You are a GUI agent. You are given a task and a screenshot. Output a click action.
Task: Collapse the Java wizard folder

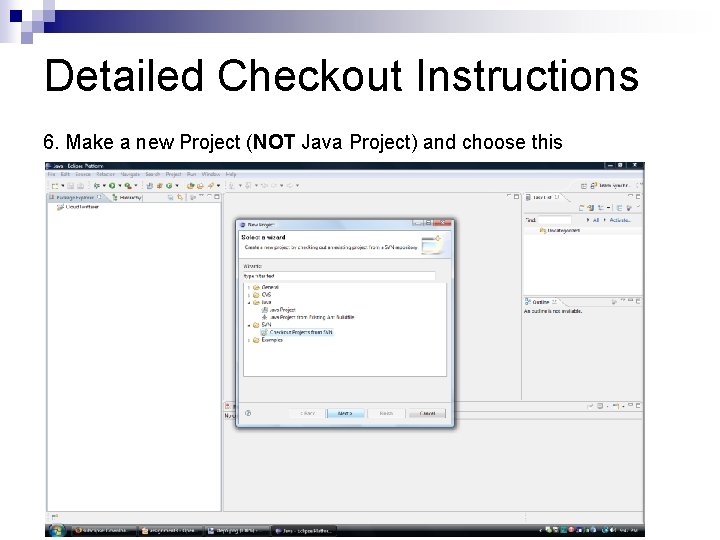[x=249, y=303]
